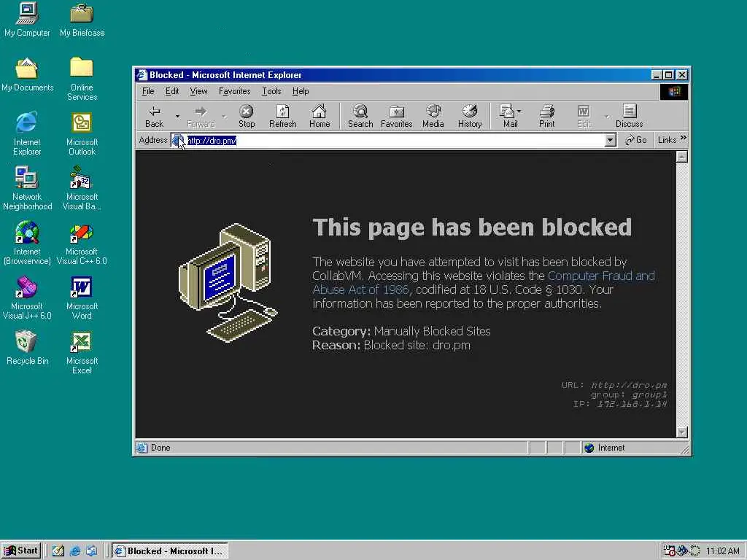Viewport: 747px width, 560px height.
Task: Select the Online Services folder icon
Action: pos(82,79)
